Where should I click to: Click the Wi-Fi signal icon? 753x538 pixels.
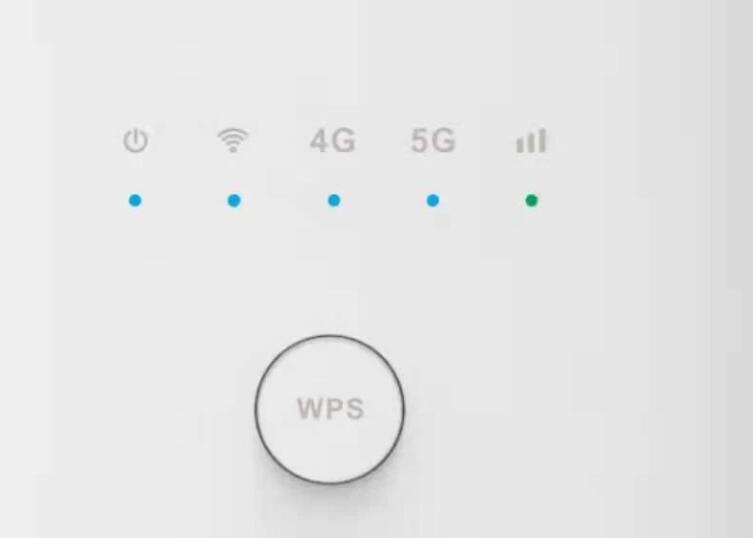click(x=233, y=140)
